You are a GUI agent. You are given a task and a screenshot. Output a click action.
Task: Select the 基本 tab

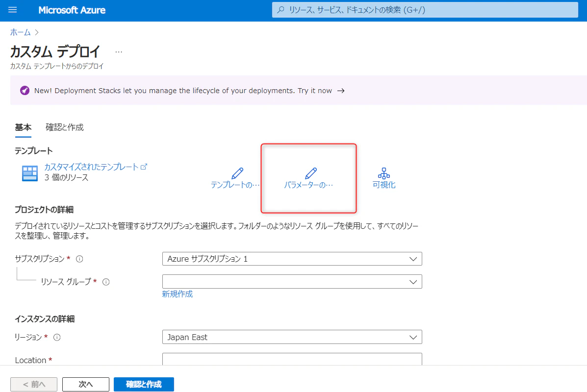coord(23,127)
